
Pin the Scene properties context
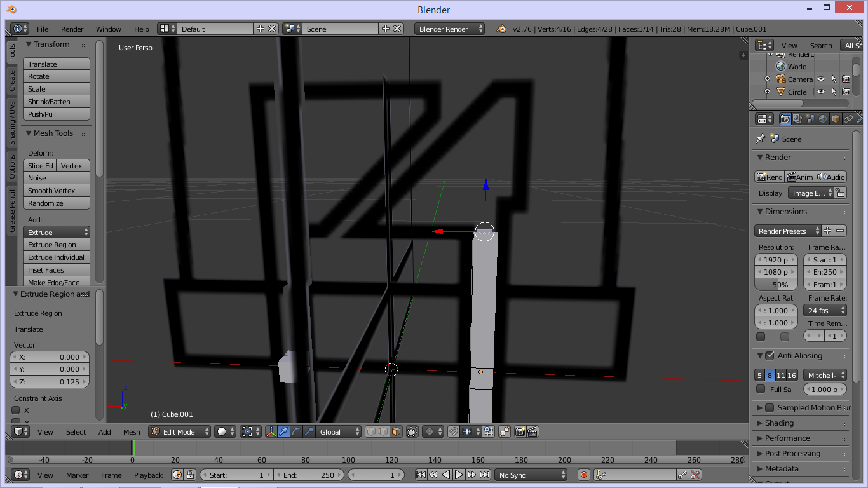pyautogui.click(x=761, y=139)
